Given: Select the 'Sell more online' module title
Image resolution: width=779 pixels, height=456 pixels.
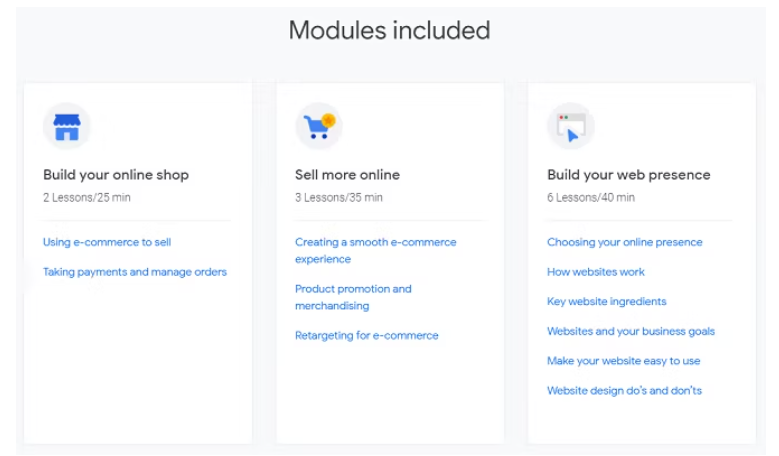Looking at the screenshot, I should coord(347,175).
